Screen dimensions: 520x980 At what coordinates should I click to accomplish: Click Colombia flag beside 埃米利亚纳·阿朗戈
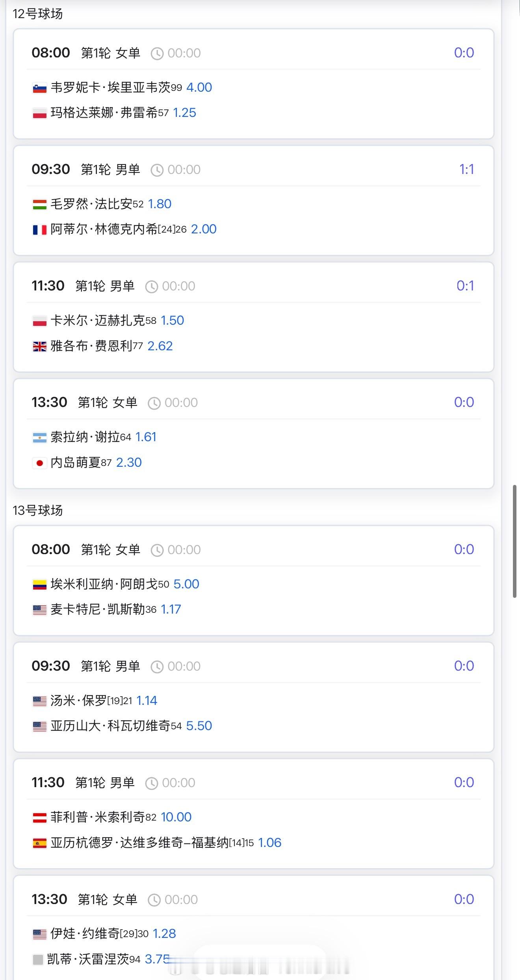tap(39, 585)
